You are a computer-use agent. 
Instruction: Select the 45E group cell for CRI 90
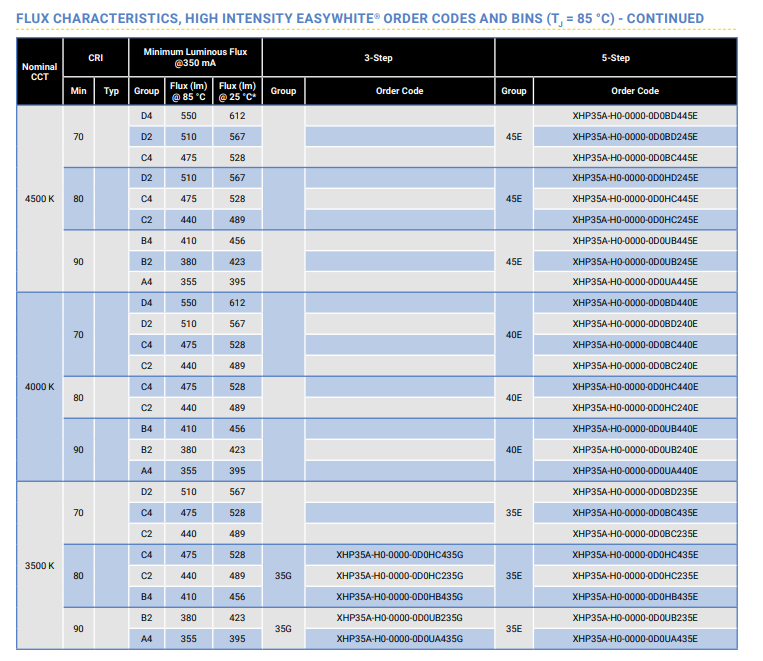(514, 262)
